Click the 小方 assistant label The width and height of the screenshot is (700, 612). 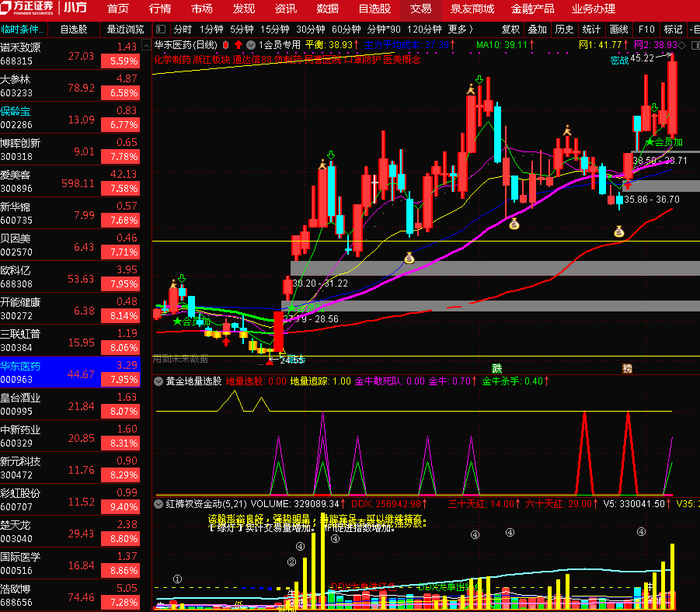(x=75, y=8)
